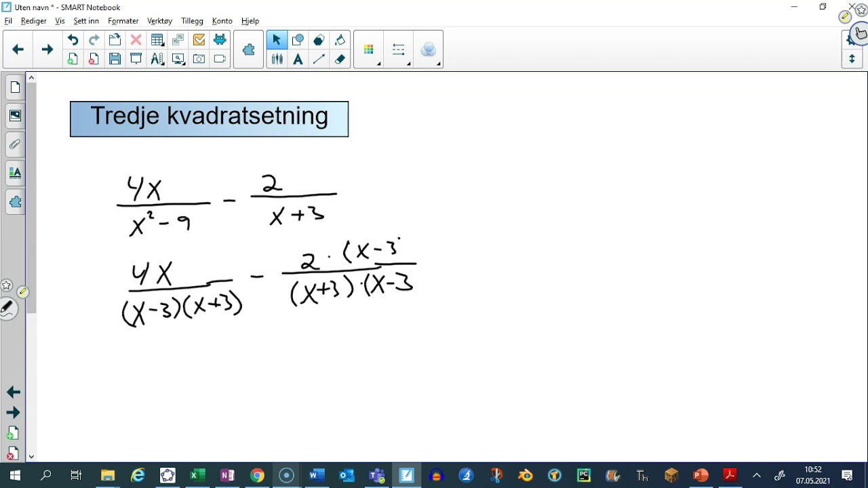The width and height of the screenshot is (868, 488).
Task: Click the floating pen tool button
Action: click(7, 309)
